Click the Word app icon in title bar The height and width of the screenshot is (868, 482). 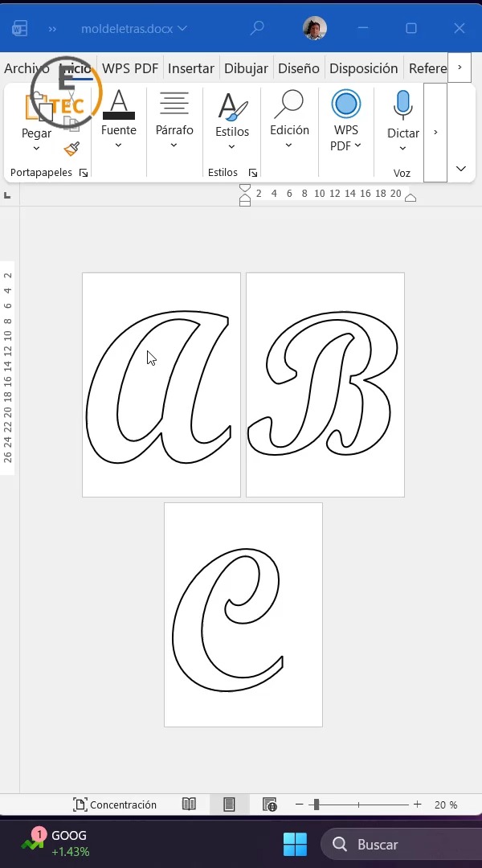20,28
